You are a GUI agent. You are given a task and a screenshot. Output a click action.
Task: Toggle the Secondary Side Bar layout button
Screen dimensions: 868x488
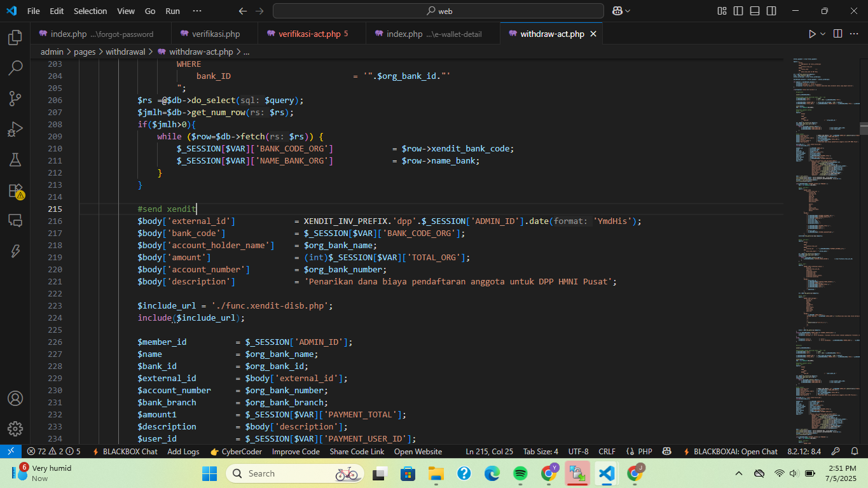771,11
